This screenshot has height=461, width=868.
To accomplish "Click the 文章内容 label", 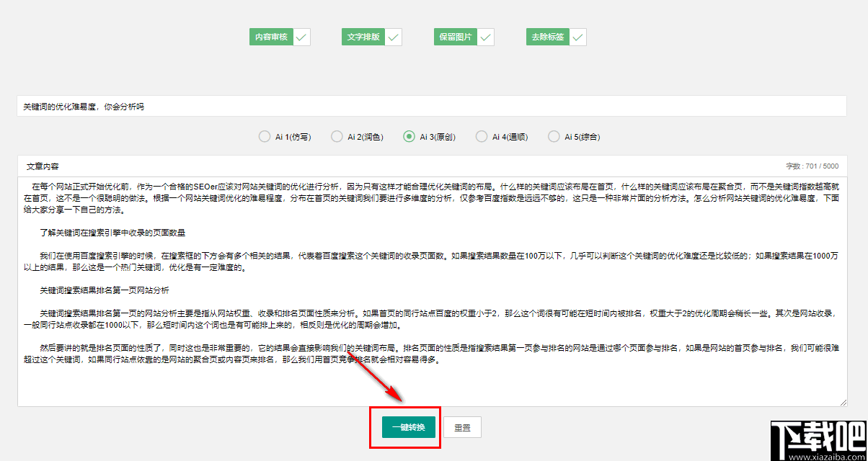I will coord(42,166).
